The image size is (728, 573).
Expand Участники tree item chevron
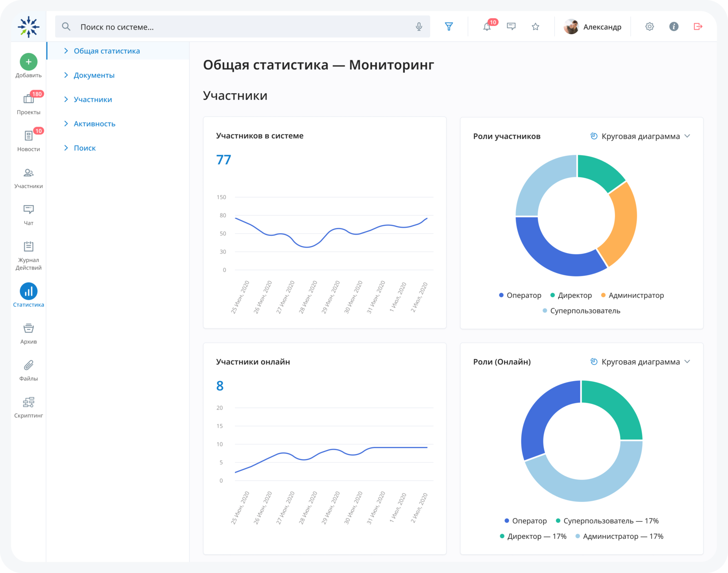click(66, 99)
